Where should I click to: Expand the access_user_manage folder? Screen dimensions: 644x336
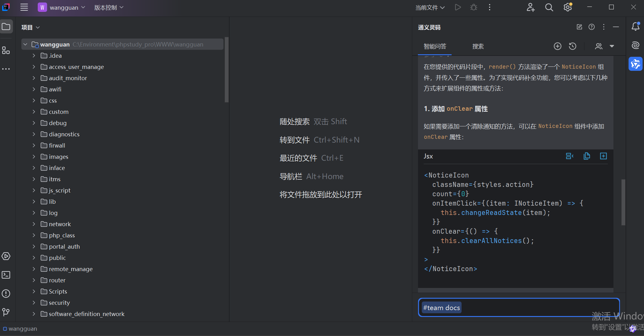pyautogui.click(x=34, y=67)
